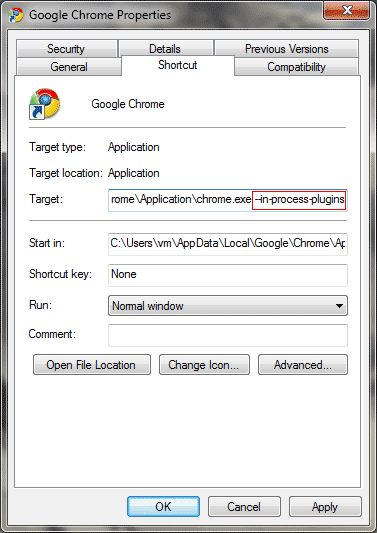The image size is (377, 533).
Task: Switch to the General tab
Action: [69, 67]
